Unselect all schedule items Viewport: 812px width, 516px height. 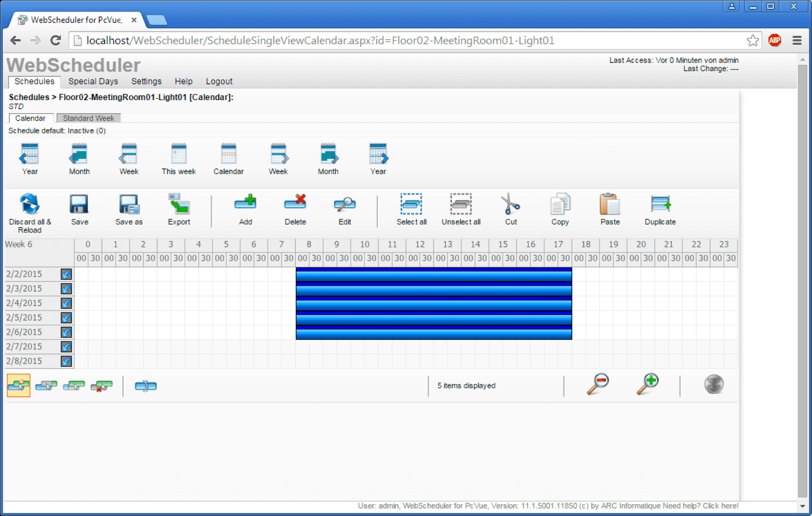point(461,209)
